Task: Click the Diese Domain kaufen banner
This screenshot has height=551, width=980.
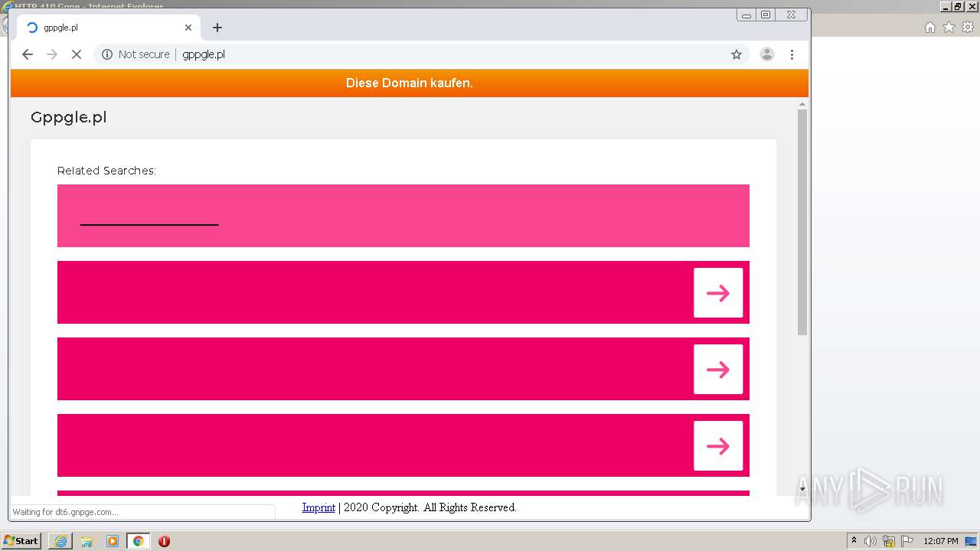Action: 410,83
